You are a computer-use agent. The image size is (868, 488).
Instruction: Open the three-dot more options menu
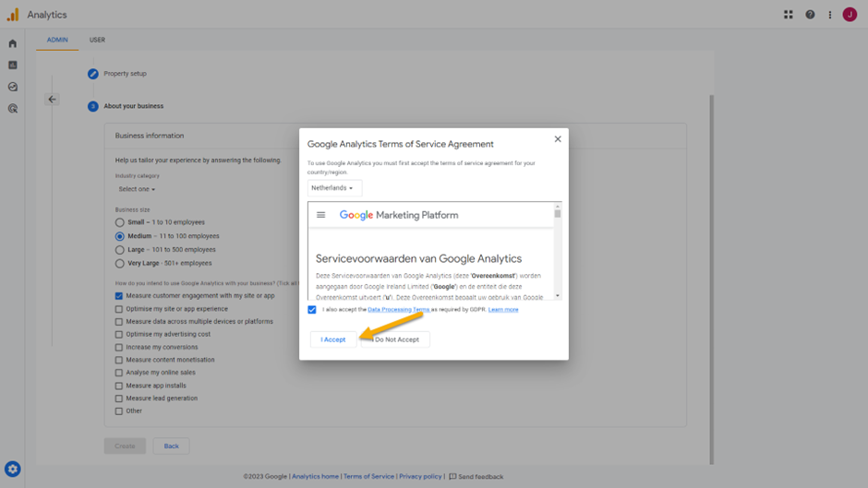tap(830, 15)
